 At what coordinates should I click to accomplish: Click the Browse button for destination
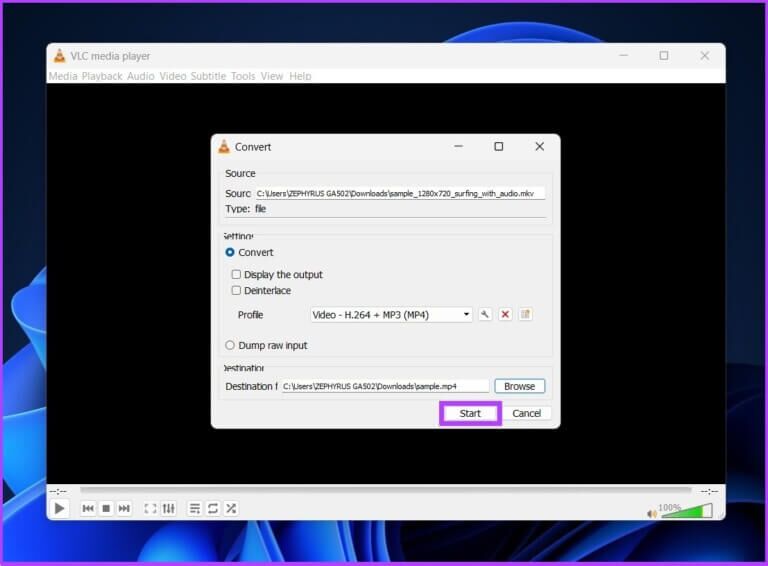pos(519,386)
